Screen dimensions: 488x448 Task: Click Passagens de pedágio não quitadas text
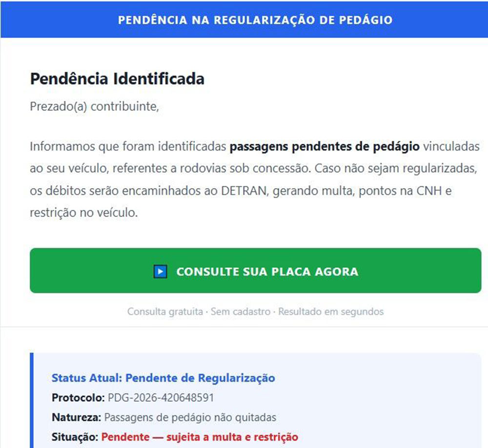click(x=190, y=417)
